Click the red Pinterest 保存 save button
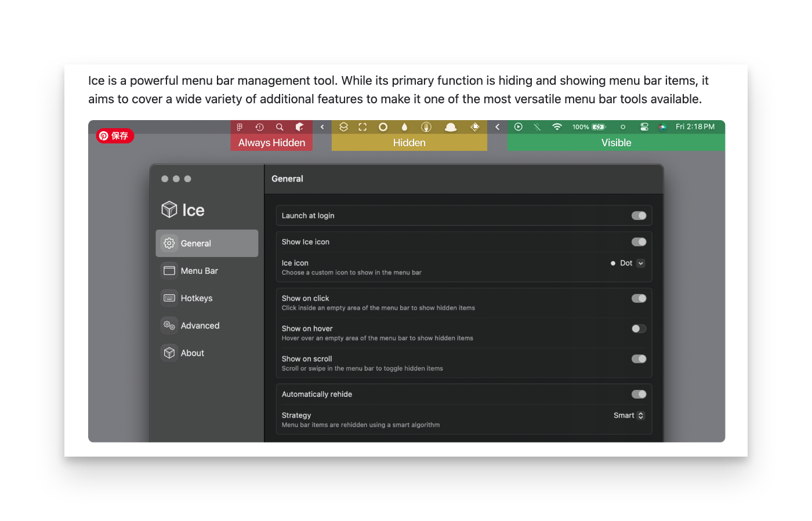Screen dimensions: 812x521 115,136
